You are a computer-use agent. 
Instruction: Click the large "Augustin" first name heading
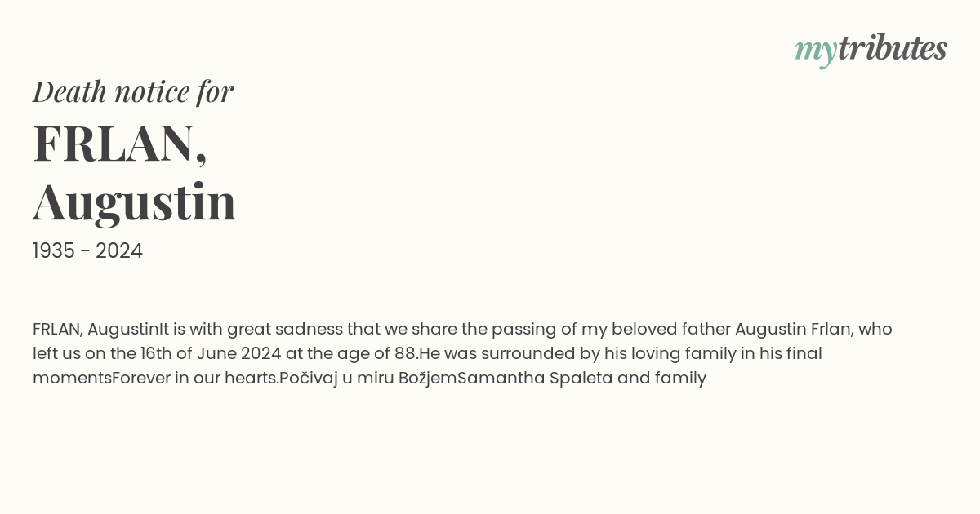click(135, 202)
